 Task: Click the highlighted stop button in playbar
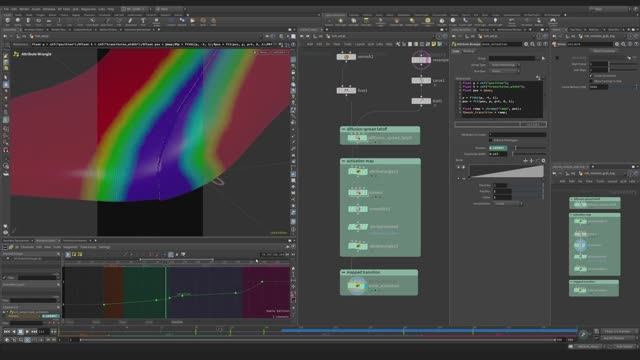pyautogui.click(x=20, y=332)
